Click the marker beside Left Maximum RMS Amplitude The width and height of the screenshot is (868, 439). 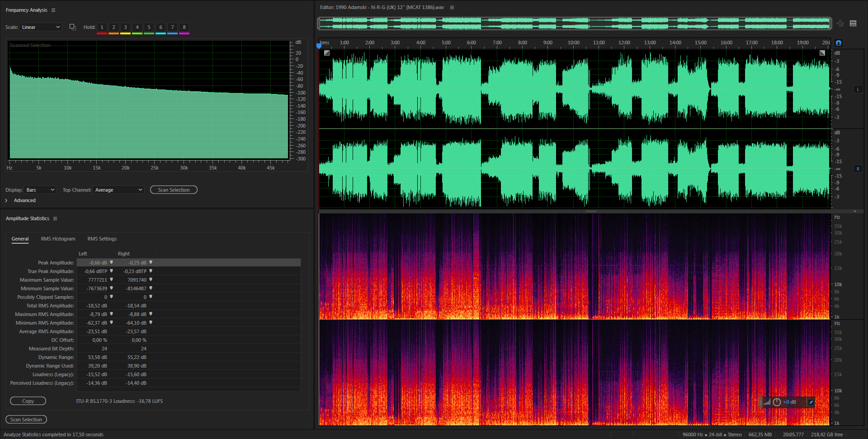pos(111,314)
